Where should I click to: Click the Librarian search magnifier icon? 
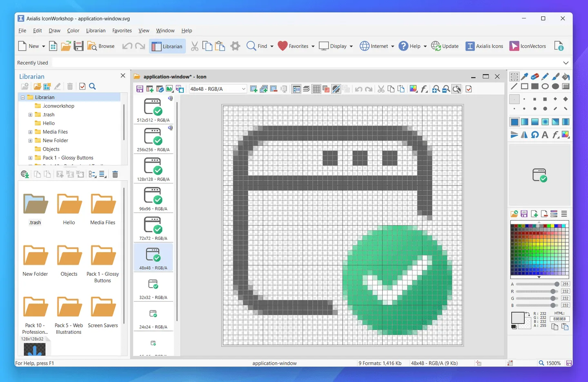point(92,86)
